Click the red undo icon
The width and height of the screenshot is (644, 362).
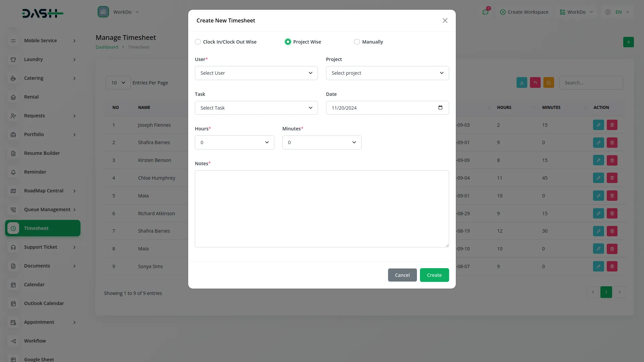click(535, 82)
